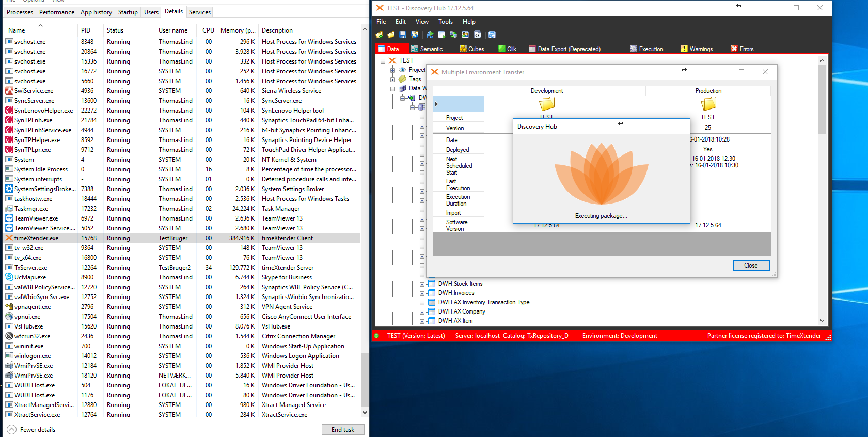868x437 pixels.
Task: Open the Warnings tab
Action: 697,49
